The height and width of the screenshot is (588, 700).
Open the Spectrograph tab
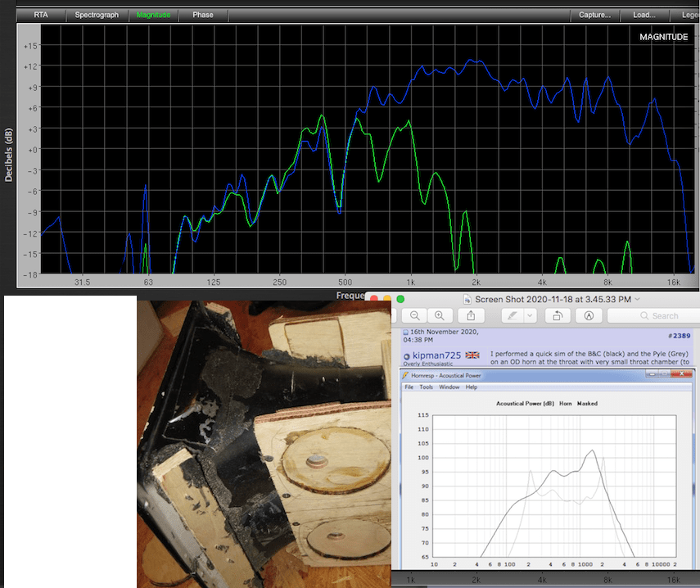coord(97,15)
